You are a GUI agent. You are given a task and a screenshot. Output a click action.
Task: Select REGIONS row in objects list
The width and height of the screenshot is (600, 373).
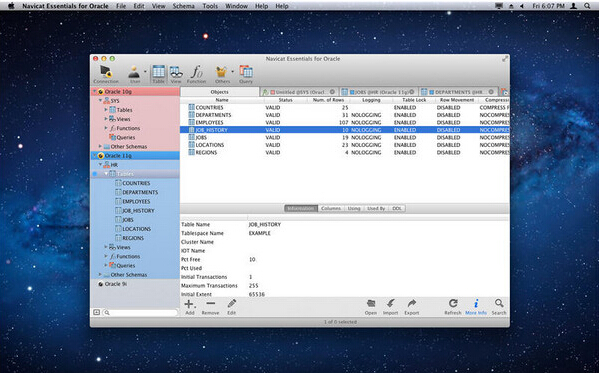(344, 152)
